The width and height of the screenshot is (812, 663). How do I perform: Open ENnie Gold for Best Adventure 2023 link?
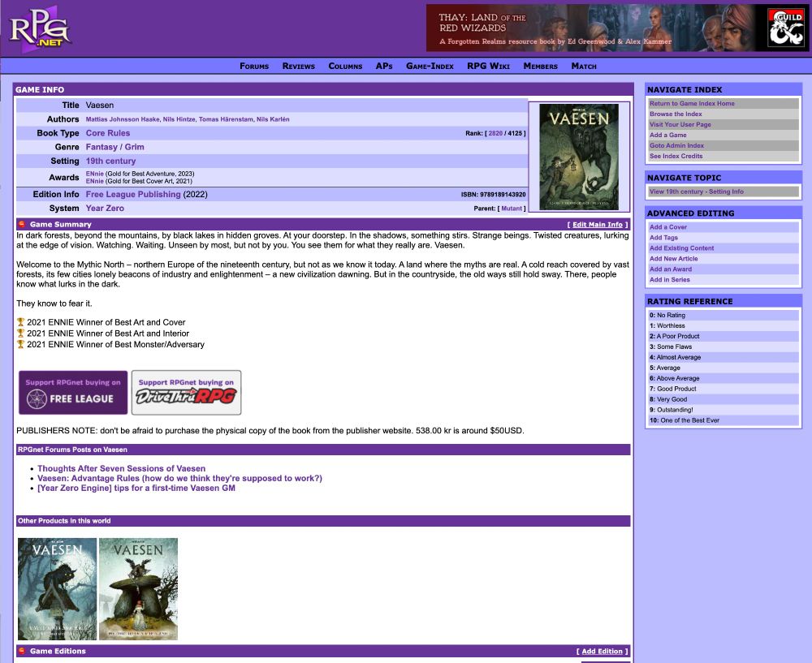pos(95,174)
